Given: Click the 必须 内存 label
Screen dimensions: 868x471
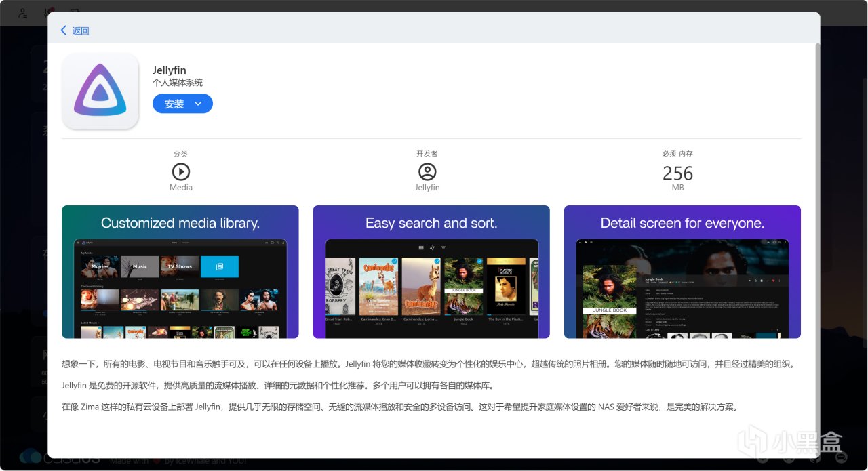Looking at the screenshot, I should pos(677,154).
